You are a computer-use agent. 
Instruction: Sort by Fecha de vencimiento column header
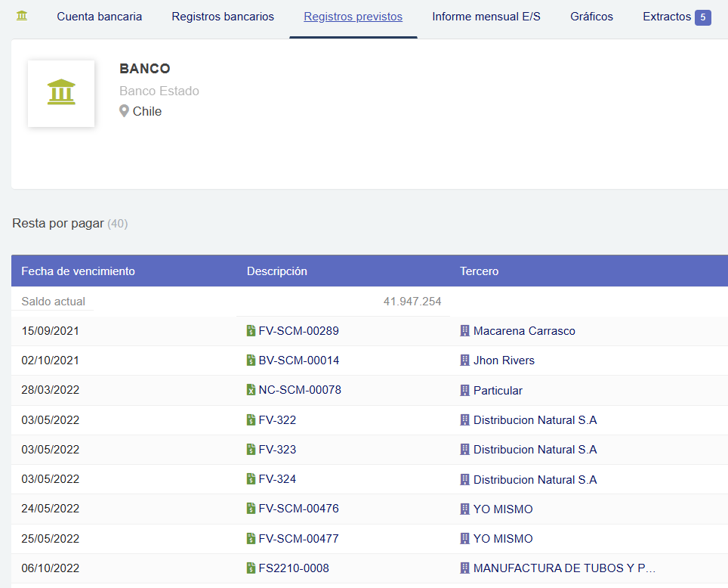point(78,271)
